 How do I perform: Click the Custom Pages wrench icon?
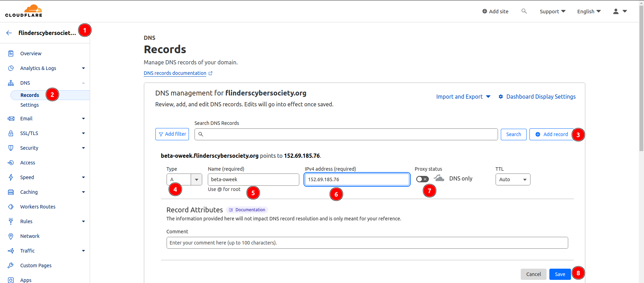[x=11, y=266]
